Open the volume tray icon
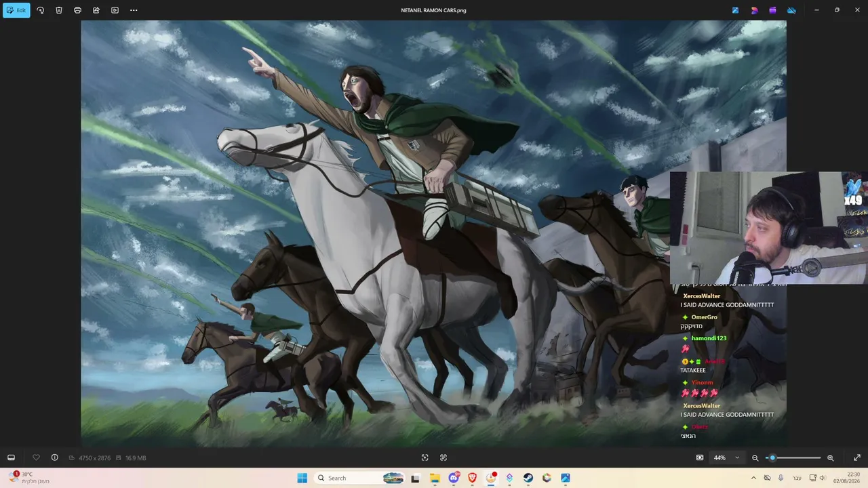The width and height of the screenshot is (868, 488). coord(823,478)
